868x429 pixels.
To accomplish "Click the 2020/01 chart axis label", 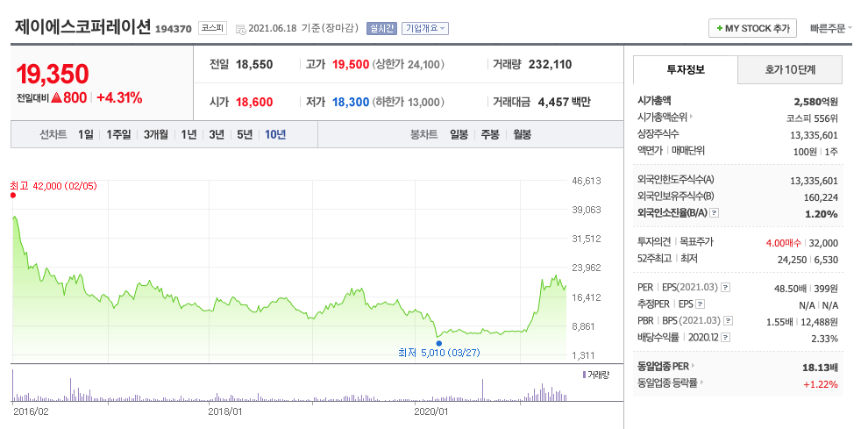I will [x=430, y=411].
